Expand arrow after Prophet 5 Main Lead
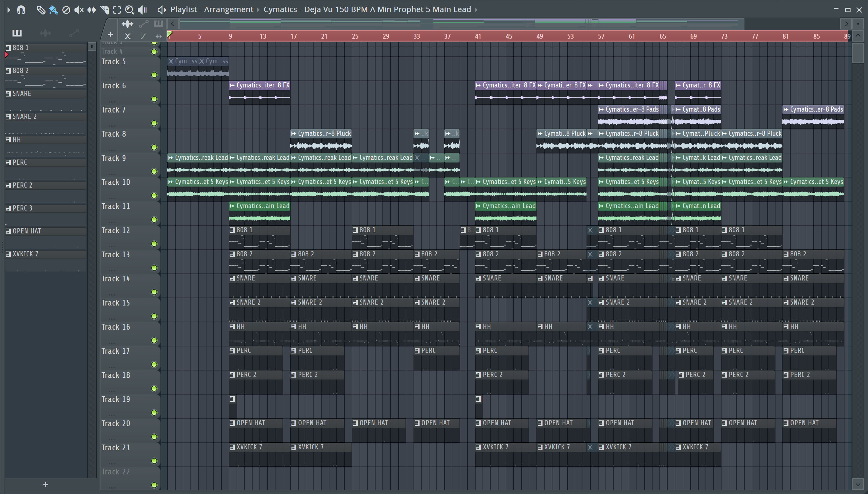The image size is (868, 494). [x=476, y=10]
